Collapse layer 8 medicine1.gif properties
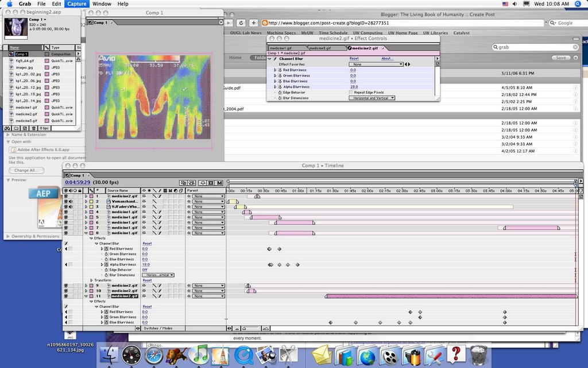Viewport: 588px width, 368px height. [x=86, y=233]
